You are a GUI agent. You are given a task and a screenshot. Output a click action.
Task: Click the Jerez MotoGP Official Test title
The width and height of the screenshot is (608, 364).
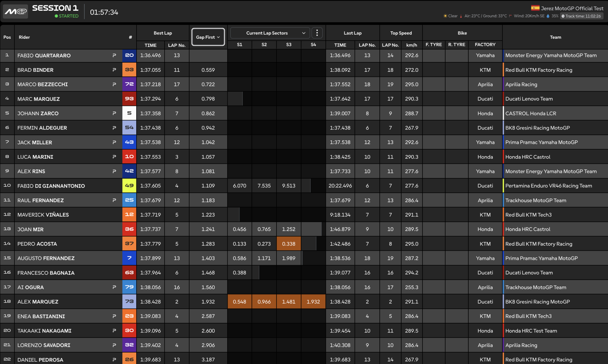(572, 8)
